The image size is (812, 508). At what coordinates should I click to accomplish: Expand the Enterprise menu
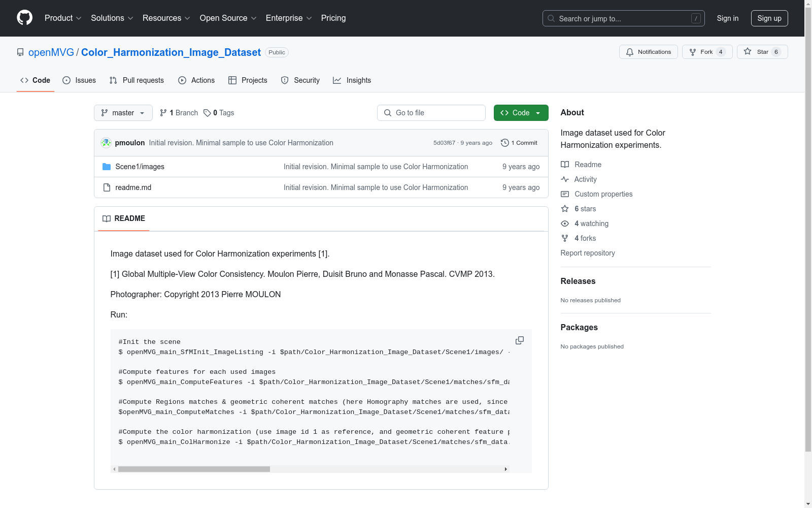289,18
